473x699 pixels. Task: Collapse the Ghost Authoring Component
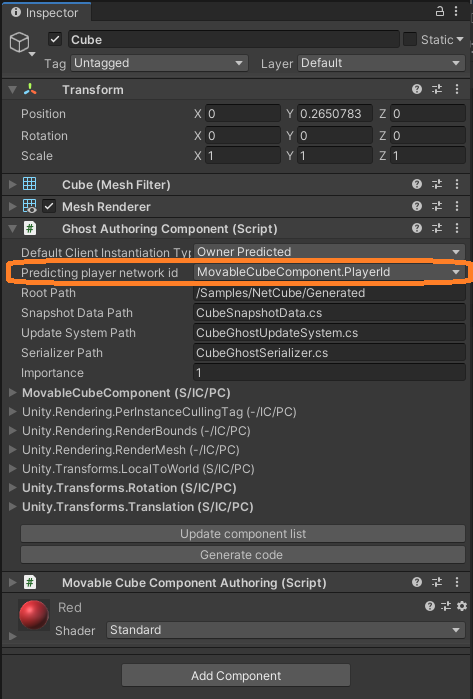pyautogui.click(x=12, y=229)
